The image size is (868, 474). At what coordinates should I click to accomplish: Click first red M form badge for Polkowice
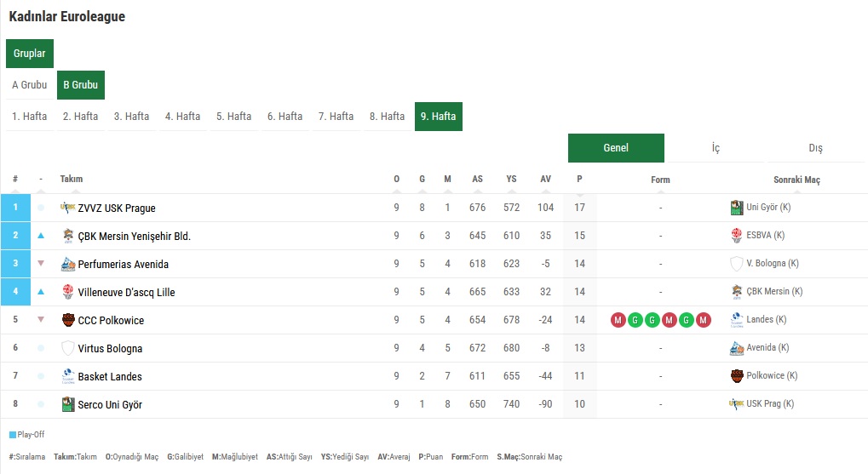tap(618, 320)
